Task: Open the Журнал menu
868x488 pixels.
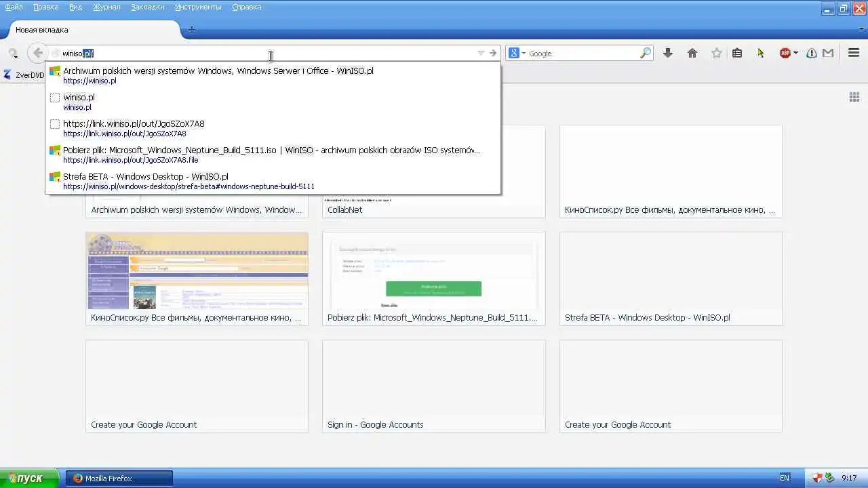Action: (106, 7)
